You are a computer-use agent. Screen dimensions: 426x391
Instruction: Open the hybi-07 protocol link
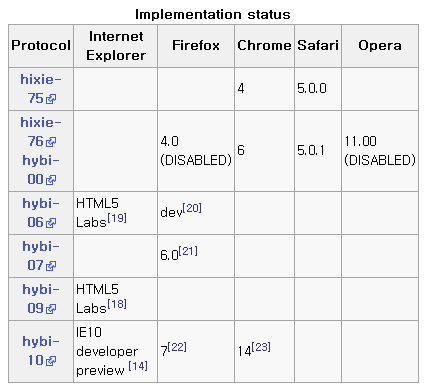41,256
